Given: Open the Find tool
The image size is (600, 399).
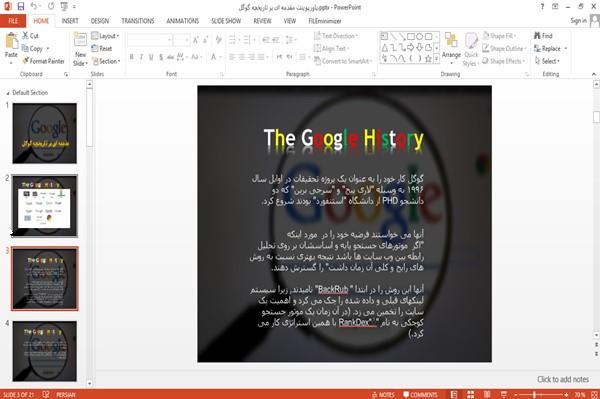Looking at the screenshot, I should coord(543,36).
